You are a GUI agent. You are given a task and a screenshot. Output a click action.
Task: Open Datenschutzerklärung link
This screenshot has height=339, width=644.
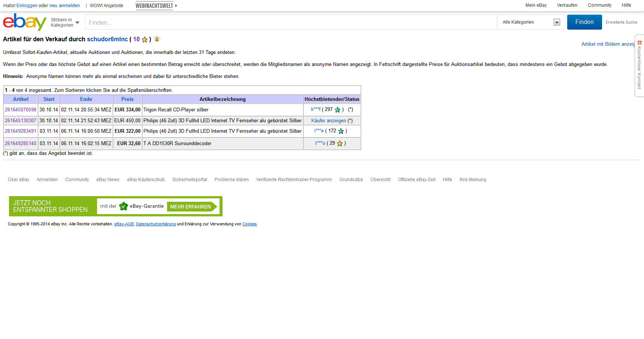pos(156,224)
